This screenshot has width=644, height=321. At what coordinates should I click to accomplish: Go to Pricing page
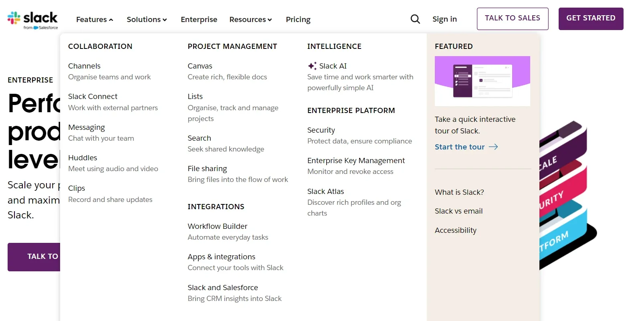(x=298, y=19)
